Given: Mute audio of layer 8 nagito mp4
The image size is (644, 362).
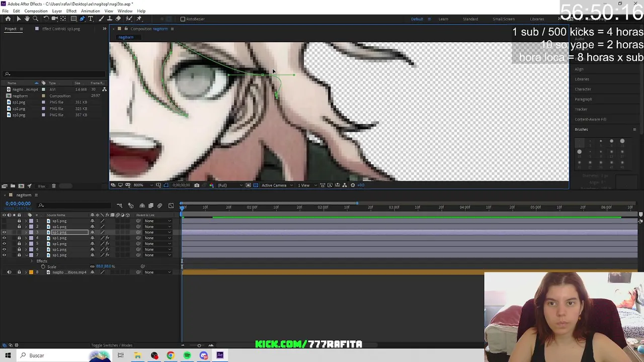Looking at the screenshot, I should pyautogui.click(x=9, y=272).
